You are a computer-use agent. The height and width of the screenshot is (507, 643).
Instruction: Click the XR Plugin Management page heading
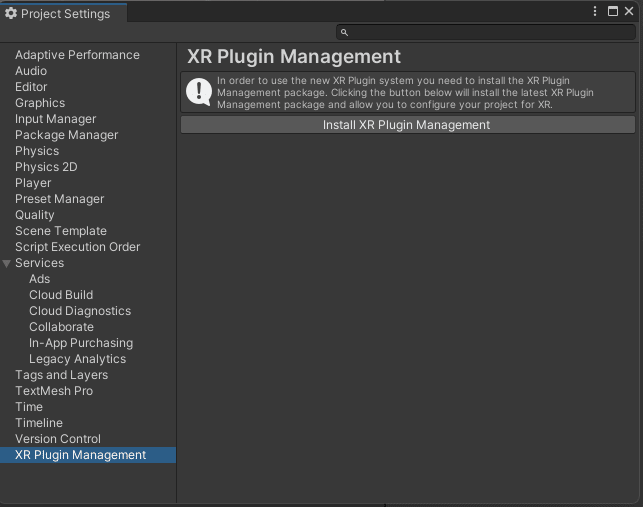[x=294, y=57]
